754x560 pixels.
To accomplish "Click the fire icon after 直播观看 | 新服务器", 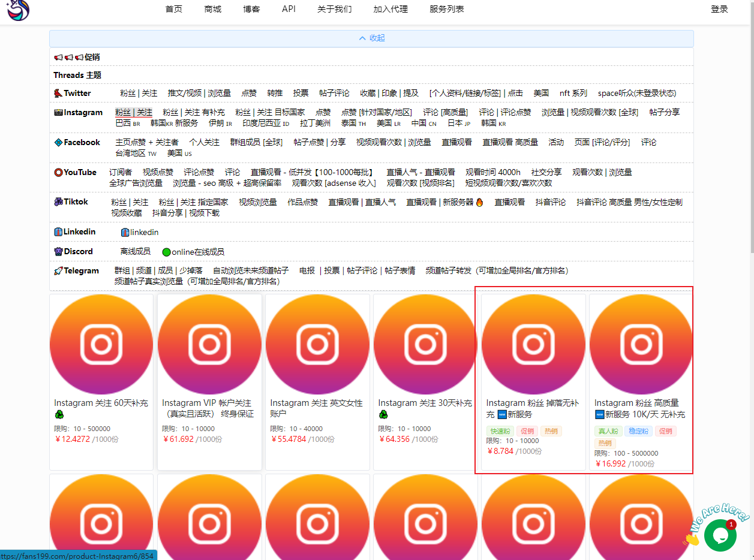I will pyautogui.click(x=480, y=203).
